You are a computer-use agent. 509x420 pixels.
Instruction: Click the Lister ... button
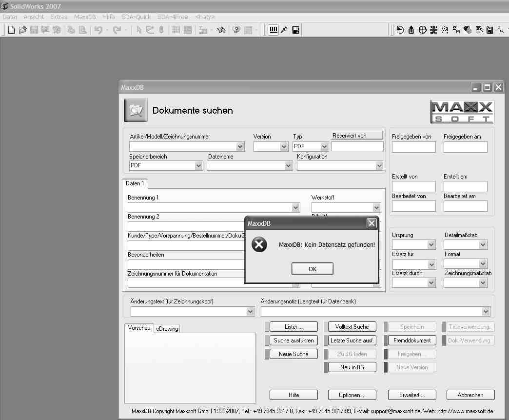coord(294,327)
